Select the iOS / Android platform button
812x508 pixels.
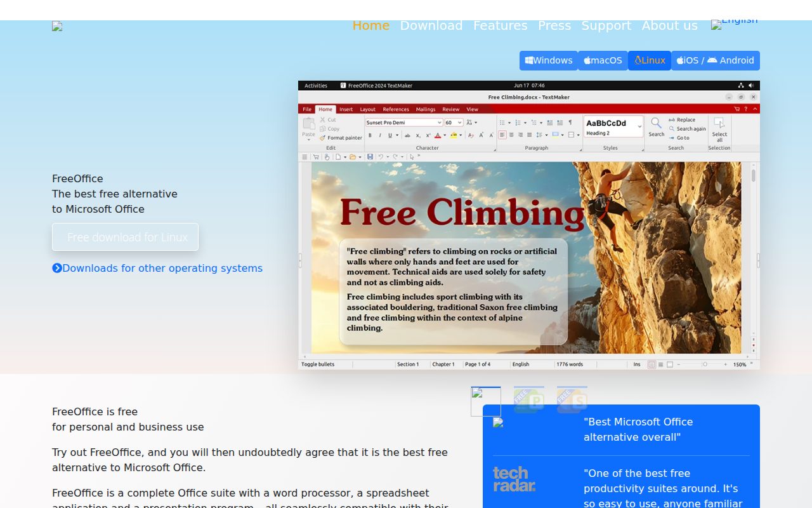coord(716,60)
